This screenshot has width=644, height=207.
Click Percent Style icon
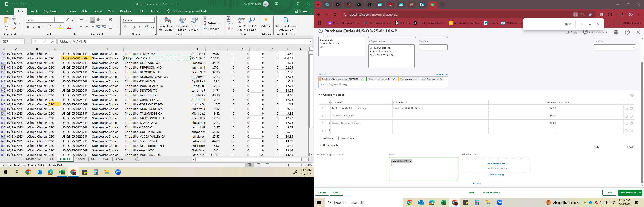134,27
